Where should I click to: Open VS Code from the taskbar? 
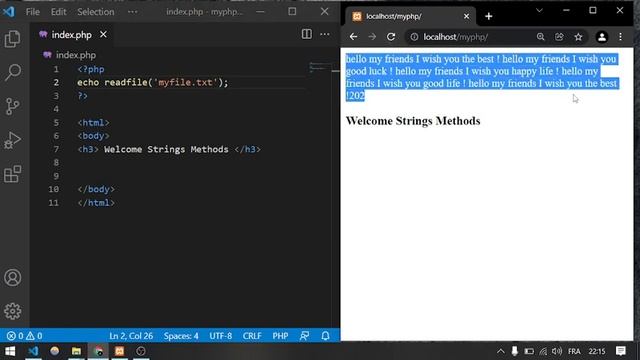click(33, 351)
